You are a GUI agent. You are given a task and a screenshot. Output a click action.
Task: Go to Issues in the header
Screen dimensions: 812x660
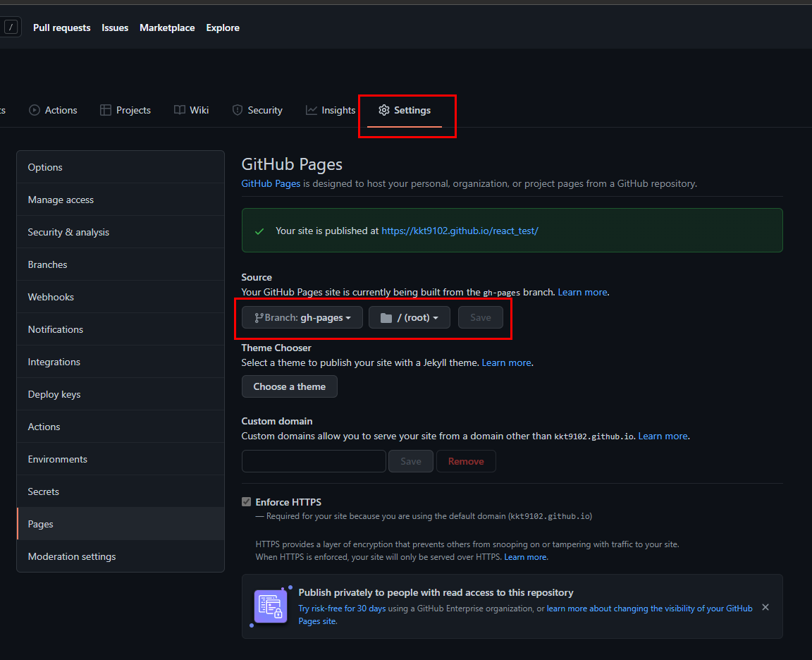[115, 28]
